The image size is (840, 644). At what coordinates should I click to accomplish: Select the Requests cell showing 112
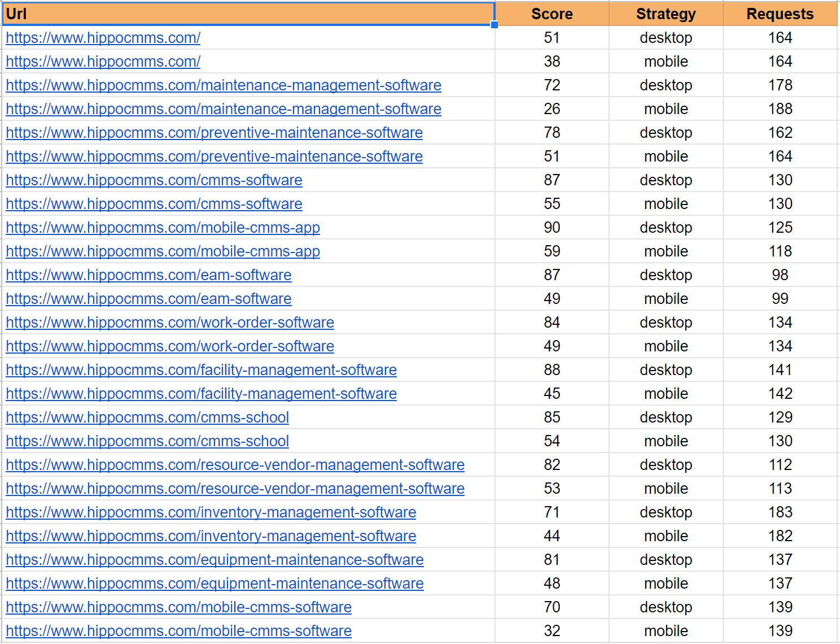click(780, 465)
